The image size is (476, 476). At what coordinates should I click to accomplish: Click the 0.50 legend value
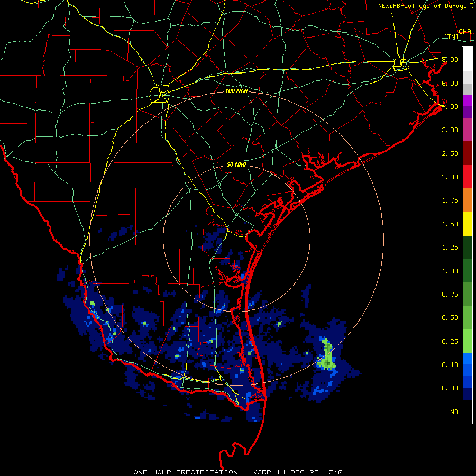(x=450, y=318)
